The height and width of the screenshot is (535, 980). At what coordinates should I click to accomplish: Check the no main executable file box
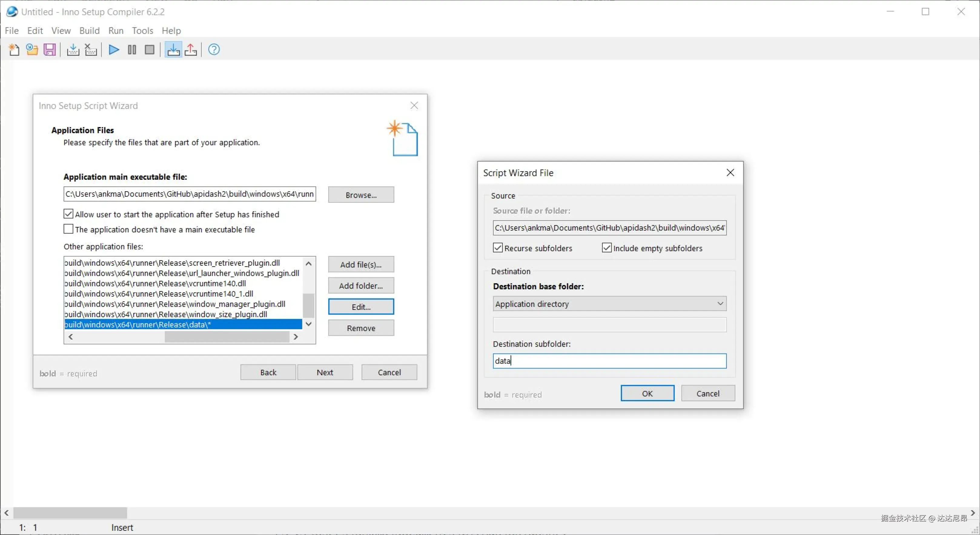pos(68,229)
